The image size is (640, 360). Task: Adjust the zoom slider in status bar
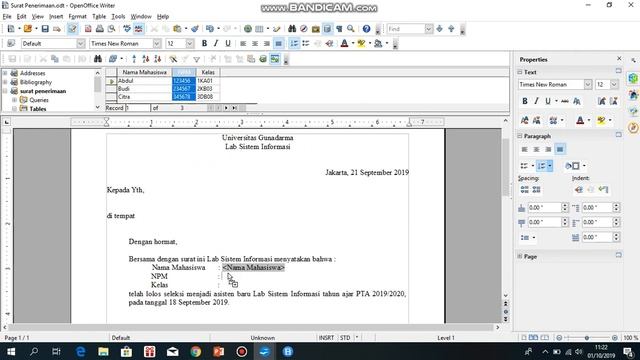[587, 338]
